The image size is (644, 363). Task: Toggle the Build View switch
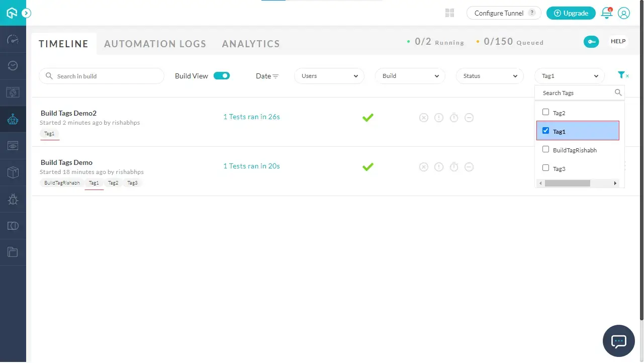click(x=222, y=76)
